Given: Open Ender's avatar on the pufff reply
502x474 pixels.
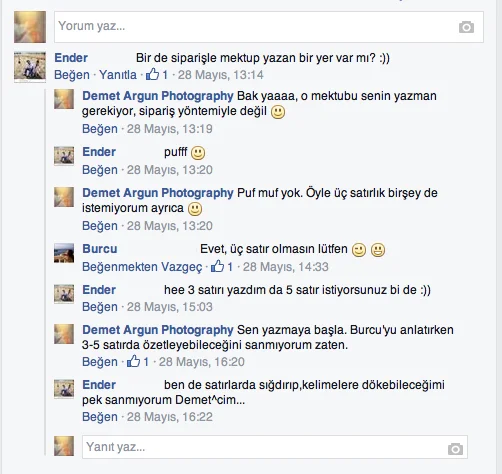Looking at the screenshot, I should pyautogui.click(x=64, y=156).
